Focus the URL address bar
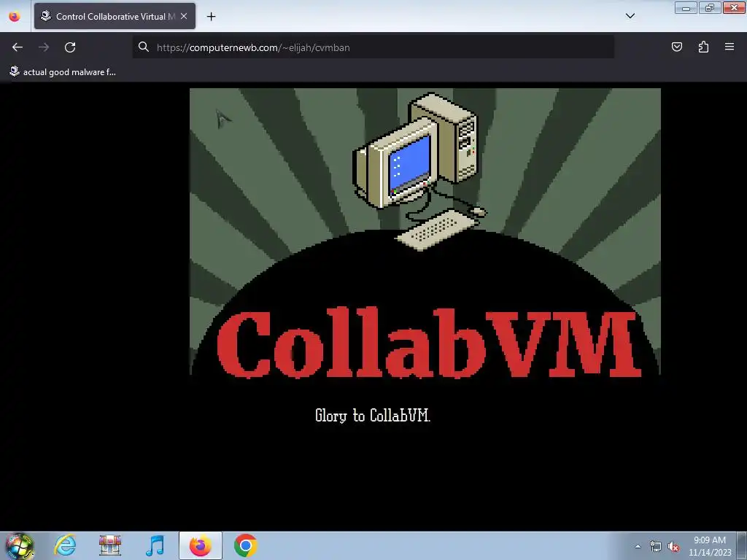Viewport: 747px width, 560px height. [373, 47]
